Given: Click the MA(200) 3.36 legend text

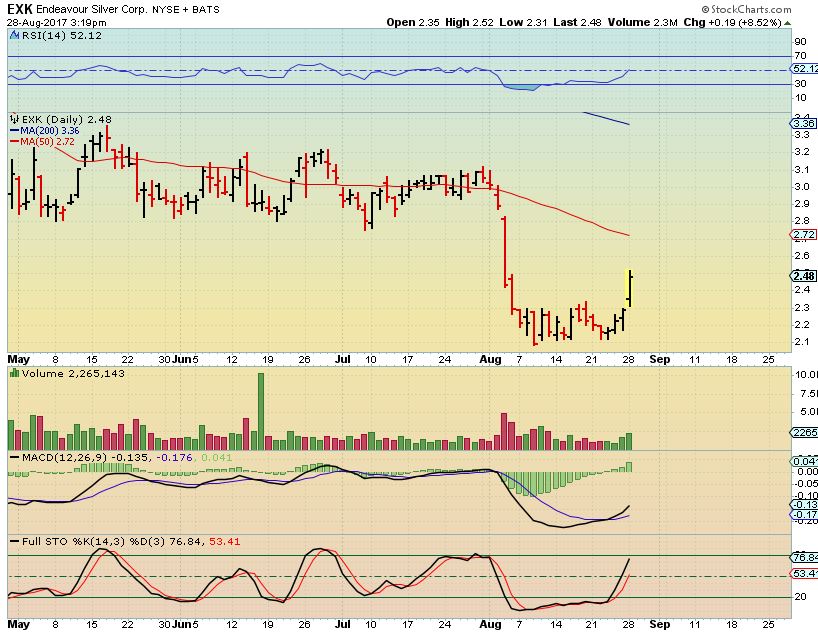Looking at the screenshot, I should [x=50, y=130].
